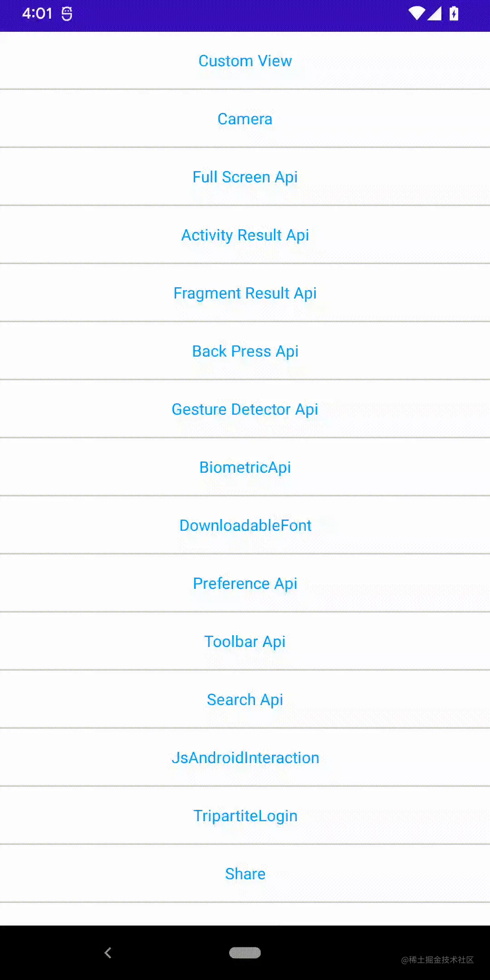The width and height of the screenshot is (490, 980).
Task: Choose Activity Result Api
Action: pyautogui.click(x=245, y=235)
